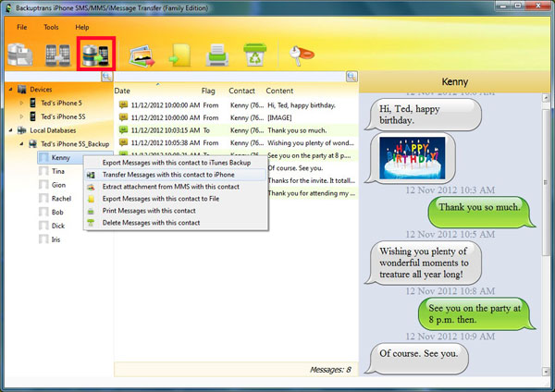The image size is (555, 392).
Task: Click the message list search field
Action: 230,77
